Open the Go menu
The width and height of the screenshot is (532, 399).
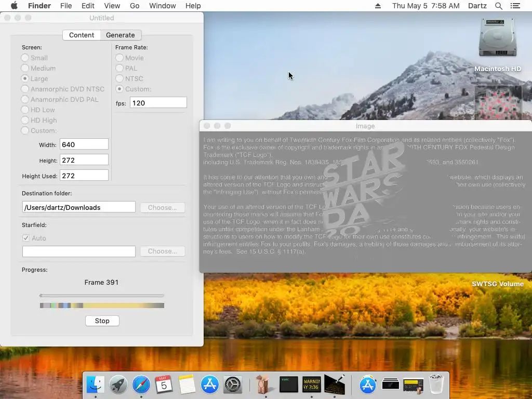point(135,6)
